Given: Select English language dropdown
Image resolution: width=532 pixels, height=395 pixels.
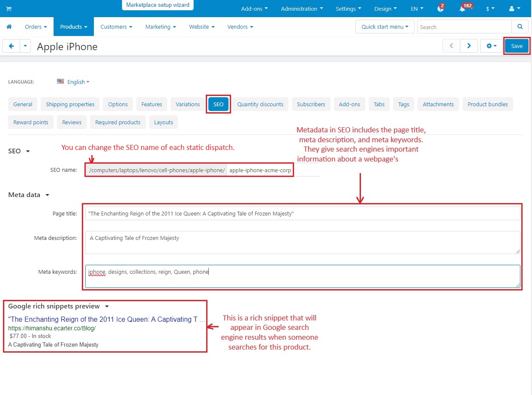Looking at the screenshot, I should (78, 82).
